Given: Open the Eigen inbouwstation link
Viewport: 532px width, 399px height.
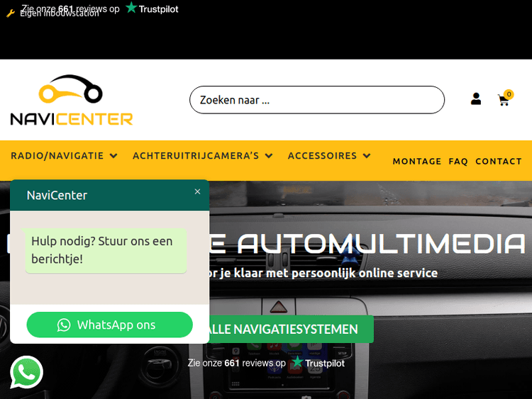Looking at the screenshot, I should [x=60, y=13].
